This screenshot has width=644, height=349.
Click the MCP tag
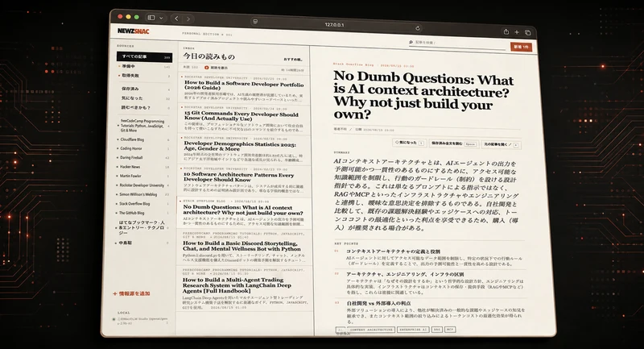450,330
